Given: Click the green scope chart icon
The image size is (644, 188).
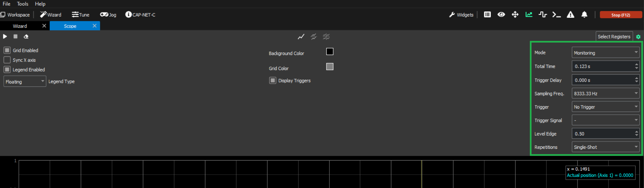Looking at the screenshot, I should pyautogui.click(x=529, y=15).
